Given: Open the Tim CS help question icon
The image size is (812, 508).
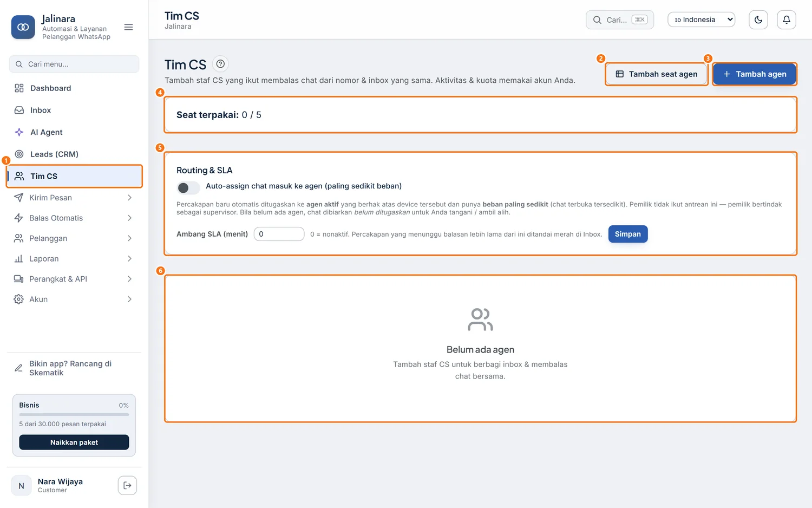Looking at the screenshot, I should pyautogui.click(x=220, y=64).
